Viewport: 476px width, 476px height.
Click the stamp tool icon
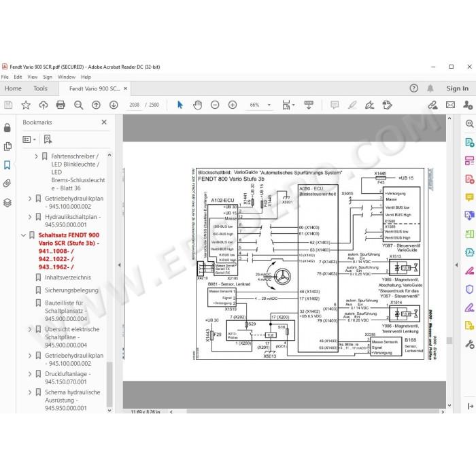click(x=388, y=105)
